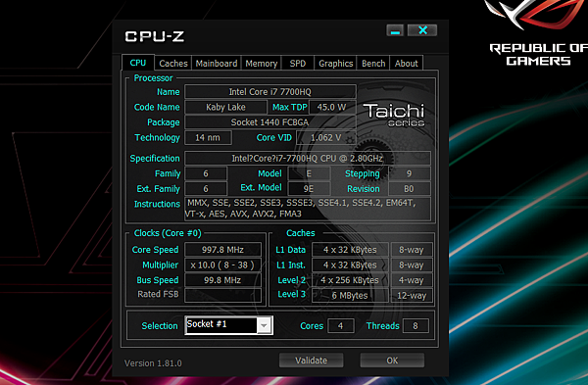The width and height of the screenshot is (588, 385).
Task: Click the Level 3 size 6 MBytes
Action: coord(350,296)
